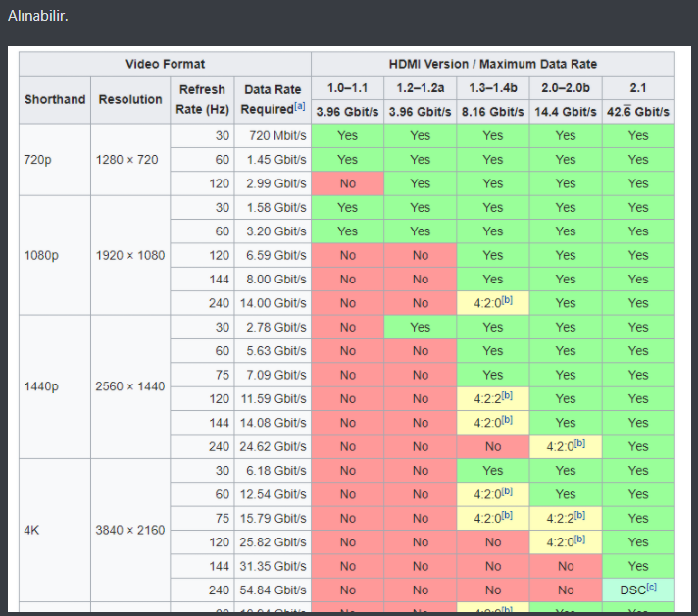Screen dimensions: 698x616
Task: Click the [a] footnote link beside Data Rate Required
Action: (300, 106)
